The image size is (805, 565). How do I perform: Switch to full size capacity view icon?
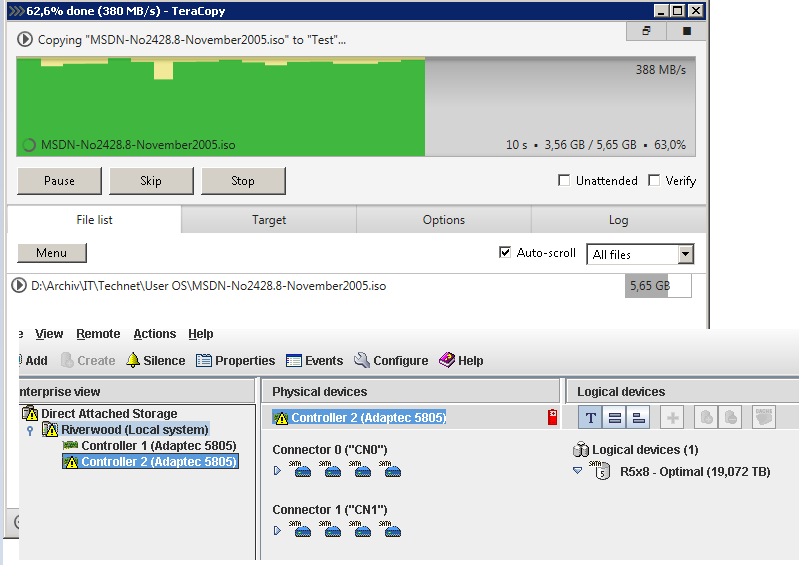point(615,417)
